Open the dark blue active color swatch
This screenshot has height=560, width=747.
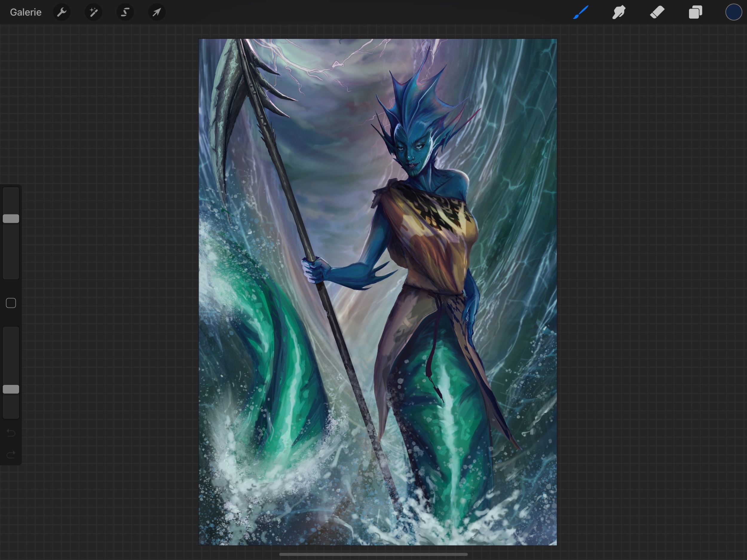[x=734, y=12]
